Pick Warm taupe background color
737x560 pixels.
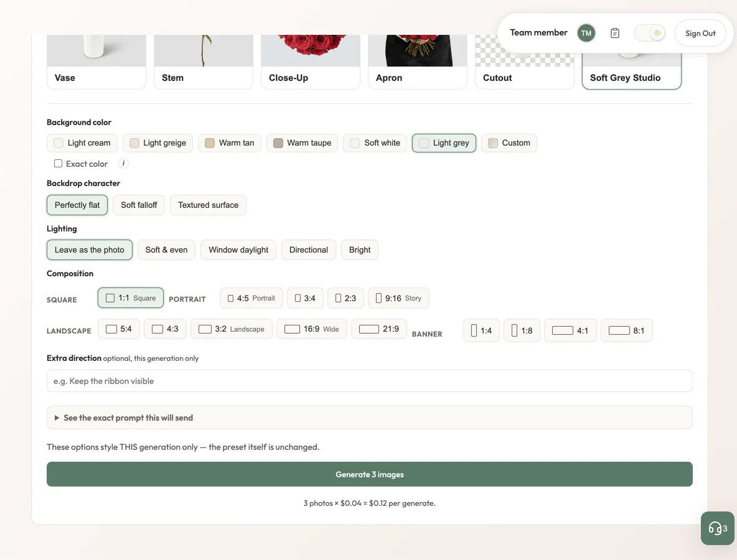click(303, 143)
